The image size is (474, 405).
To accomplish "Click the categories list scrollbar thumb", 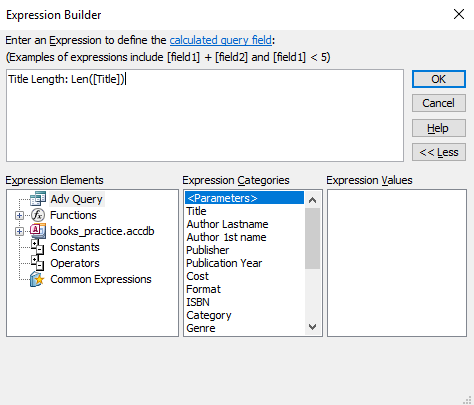I will 312,238.
